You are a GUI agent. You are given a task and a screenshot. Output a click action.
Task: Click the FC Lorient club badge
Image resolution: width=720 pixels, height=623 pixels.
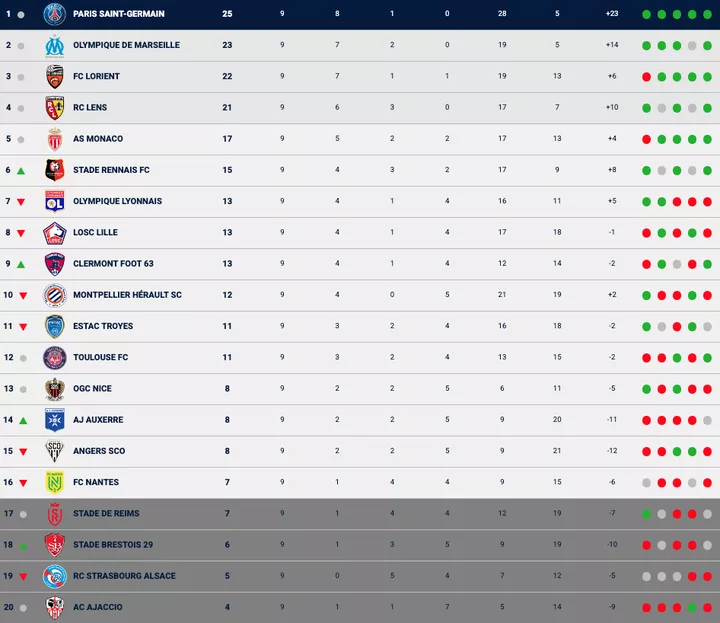tap(54, 76)
